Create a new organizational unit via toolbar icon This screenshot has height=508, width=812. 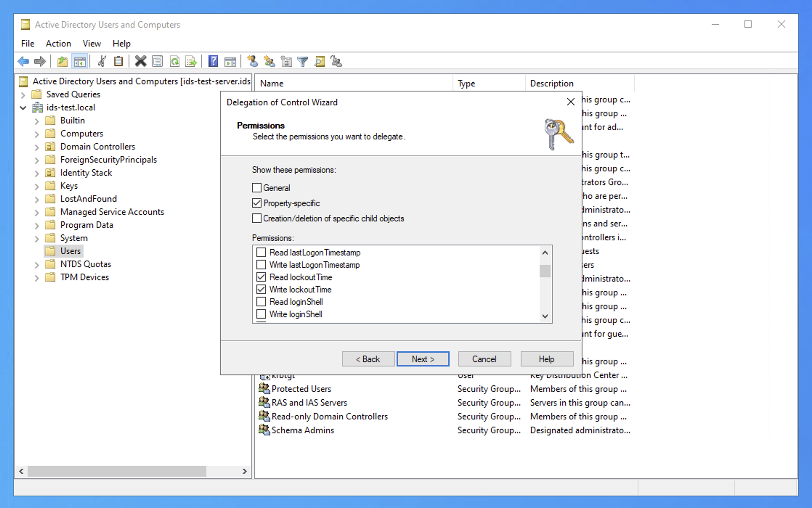(x=286, y=61)
